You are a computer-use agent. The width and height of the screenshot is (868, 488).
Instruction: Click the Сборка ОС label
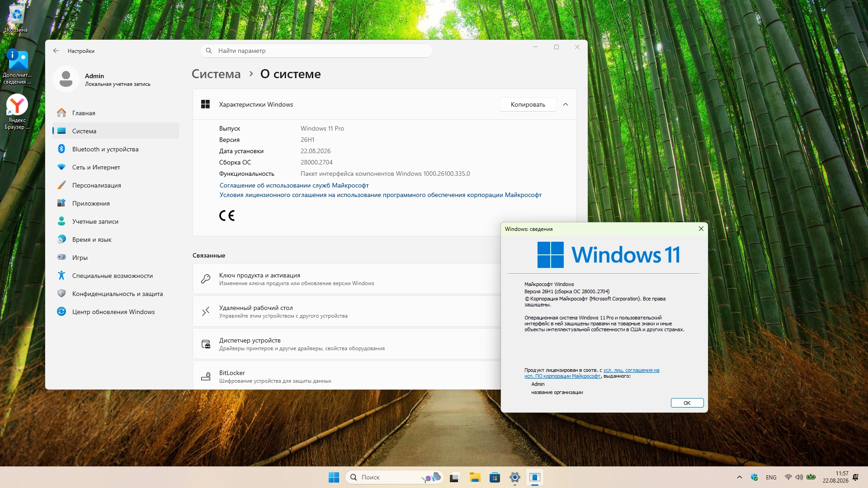pyautogui.click(x=235, y=162)
